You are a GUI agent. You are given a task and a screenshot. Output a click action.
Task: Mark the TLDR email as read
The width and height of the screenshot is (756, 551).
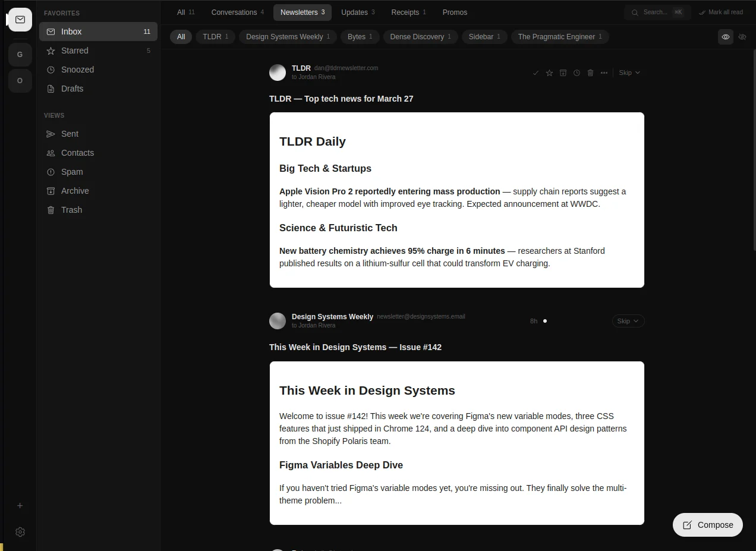pos(535,73)
